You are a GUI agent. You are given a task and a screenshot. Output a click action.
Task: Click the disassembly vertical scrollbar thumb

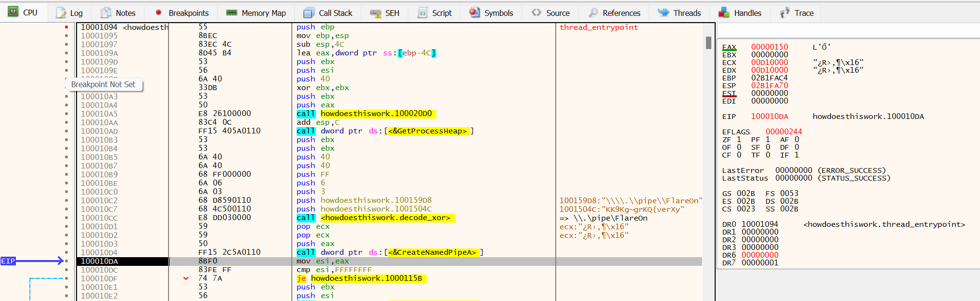708,43
